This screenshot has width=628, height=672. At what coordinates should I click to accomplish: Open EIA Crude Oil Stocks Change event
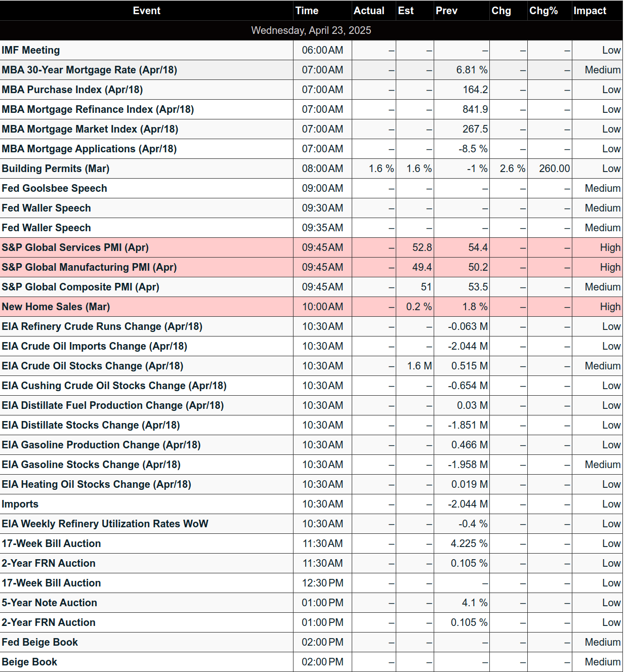click(x=92, y=366)
